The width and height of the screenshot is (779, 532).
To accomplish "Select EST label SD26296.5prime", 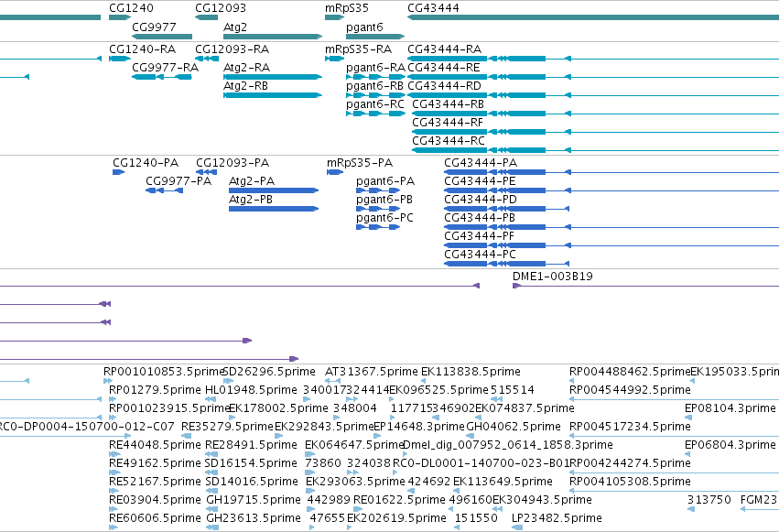I will point(270,372).
